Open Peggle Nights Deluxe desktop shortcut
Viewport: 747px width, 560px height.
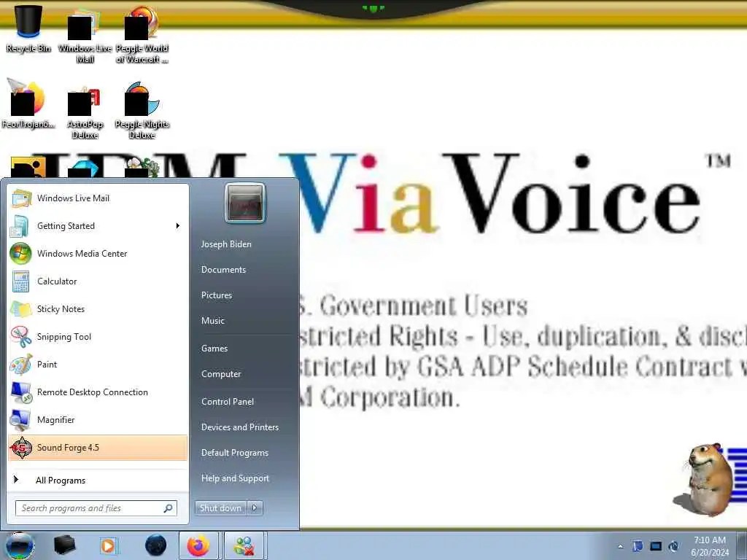142,111
